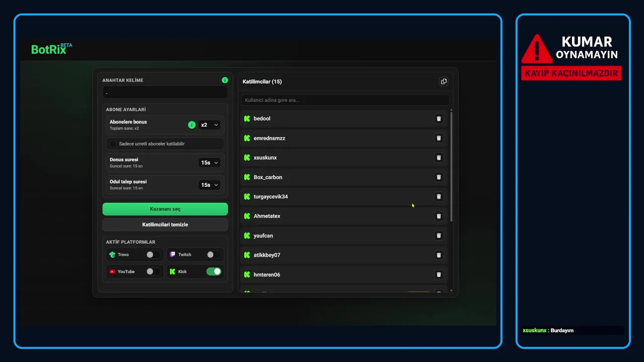Image resolution: width=644 pixels, height=362 pixels.
Task: Click participant name xsuskunx in list
Action: coord(265,157)
